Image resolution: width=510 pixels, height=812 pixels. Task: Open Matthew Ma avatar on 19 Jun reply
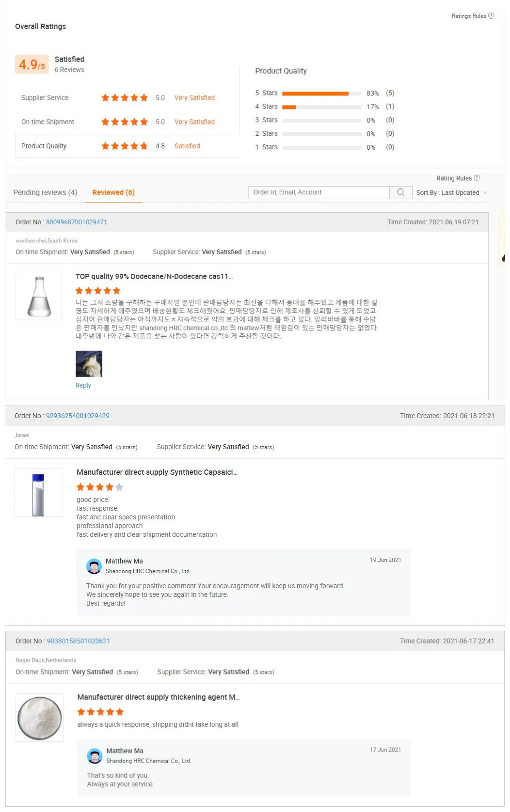94,566
